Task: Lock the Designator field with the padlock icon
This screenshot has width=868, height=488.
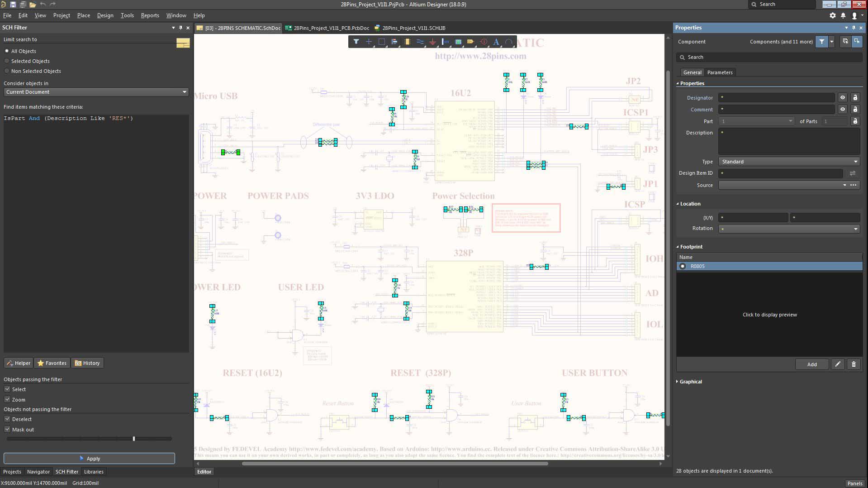Action: point(855,98)
